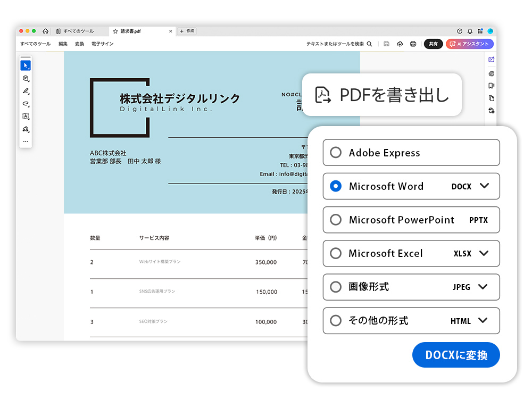Screen dimensions: 532x399
Task: Open the すべてのツール menu
Action: (35, 44)
